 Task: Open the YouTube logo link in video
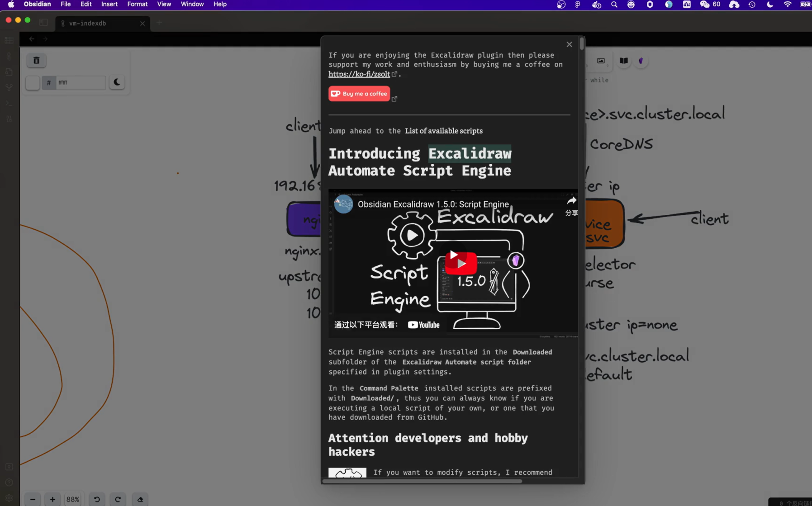423,325
